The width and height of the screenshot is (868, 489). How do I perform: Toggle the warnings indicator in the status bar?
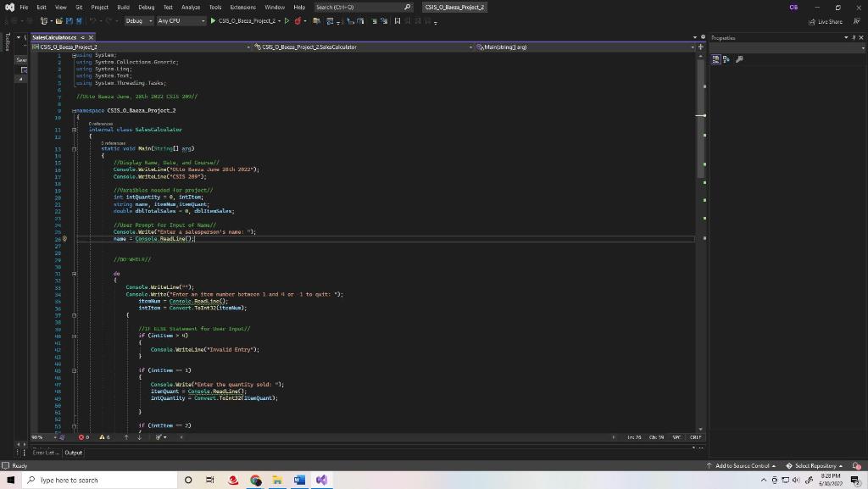(103, 436)
